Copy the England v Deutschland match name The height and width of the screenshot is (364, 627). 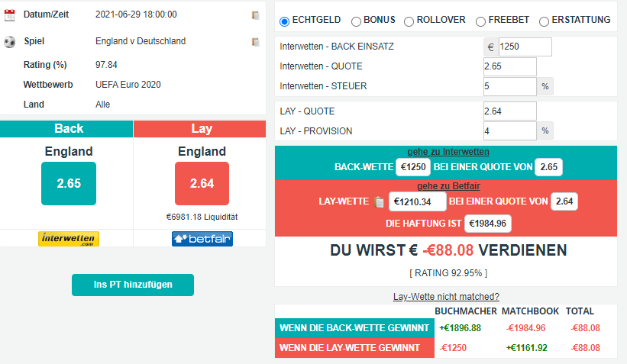point(256,42)
